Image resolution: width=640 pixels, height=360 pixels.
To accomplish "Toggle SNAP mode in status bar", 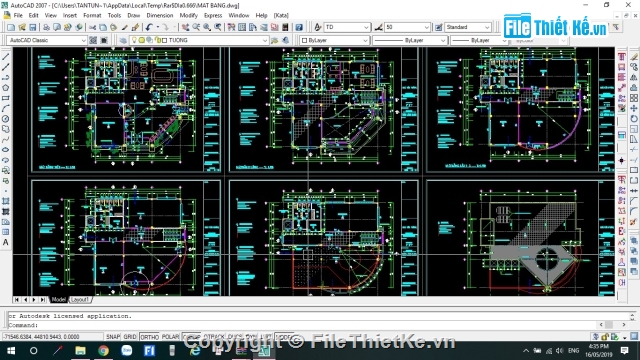I will (113, 337).
